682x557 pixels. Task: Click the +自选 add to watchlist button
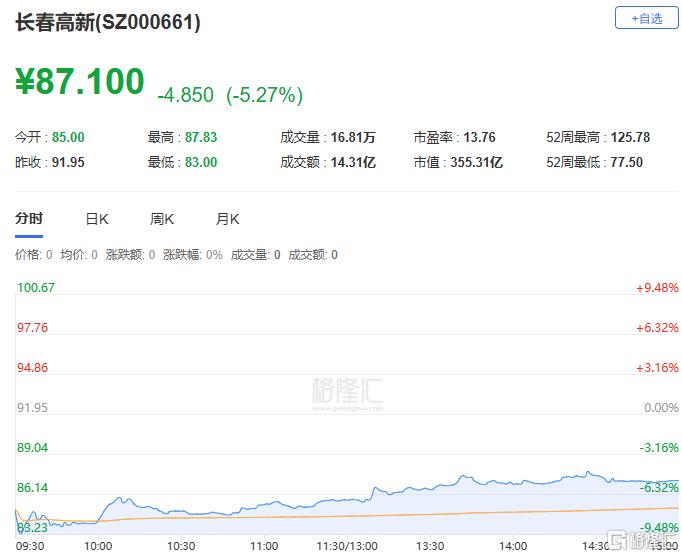coord(646,18)
